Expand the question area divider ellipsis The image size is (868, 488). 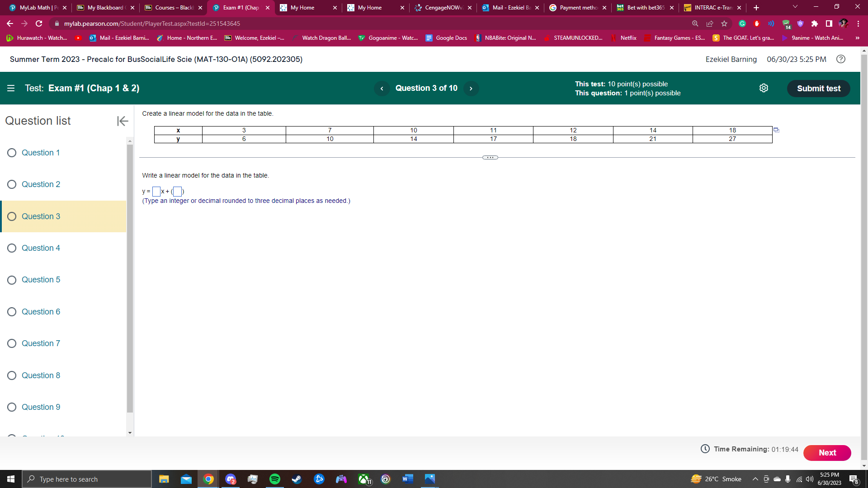(x=490, y=157)
